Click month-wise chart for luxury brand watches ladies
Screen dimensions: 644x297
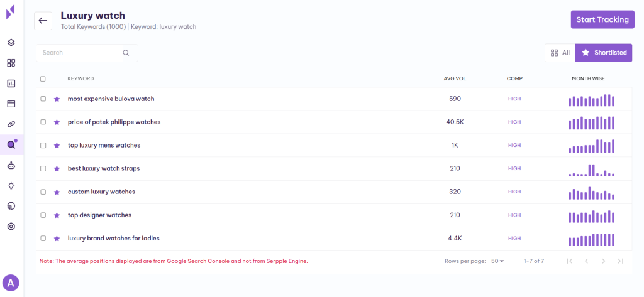point(591,240)
